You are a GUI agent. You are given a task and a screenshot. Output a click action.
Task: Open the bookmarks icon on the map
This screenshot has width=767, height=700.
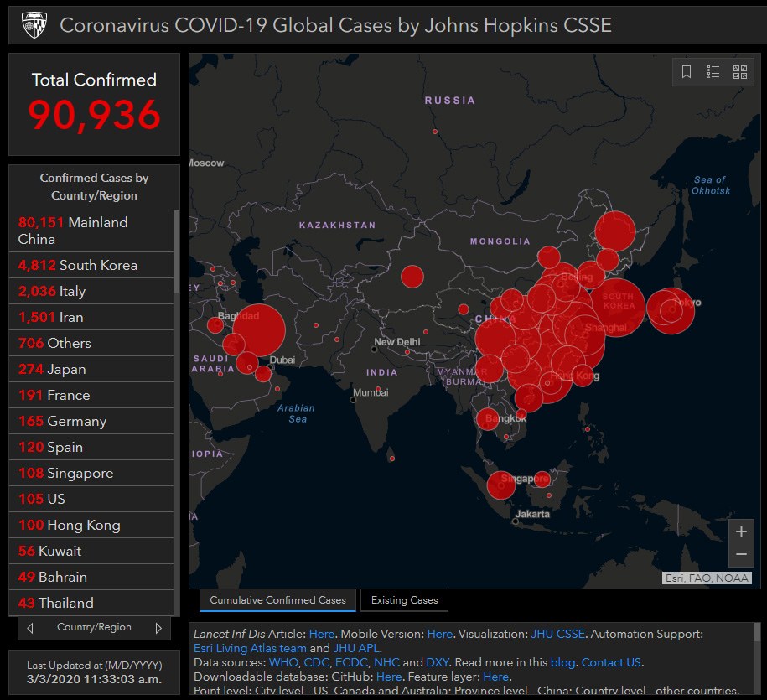tap(687, 72)
